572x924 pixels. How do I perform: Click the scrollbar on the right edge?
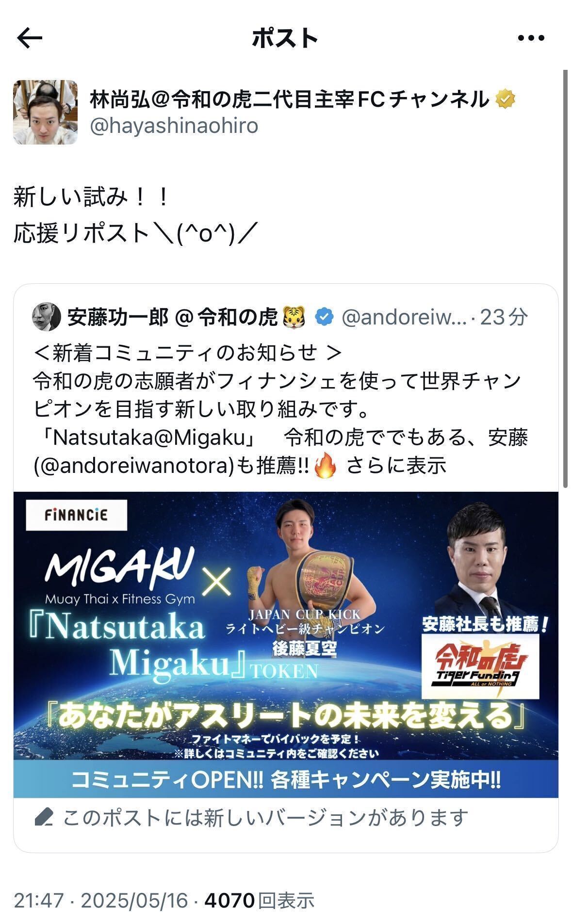(x=565, y=279)
